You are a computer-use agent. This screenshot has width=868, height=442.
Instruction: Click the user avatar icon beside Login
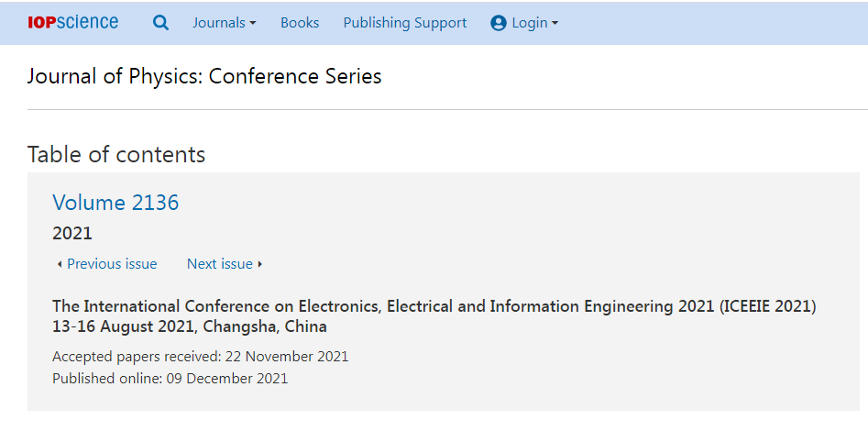[x=499, y=23]
